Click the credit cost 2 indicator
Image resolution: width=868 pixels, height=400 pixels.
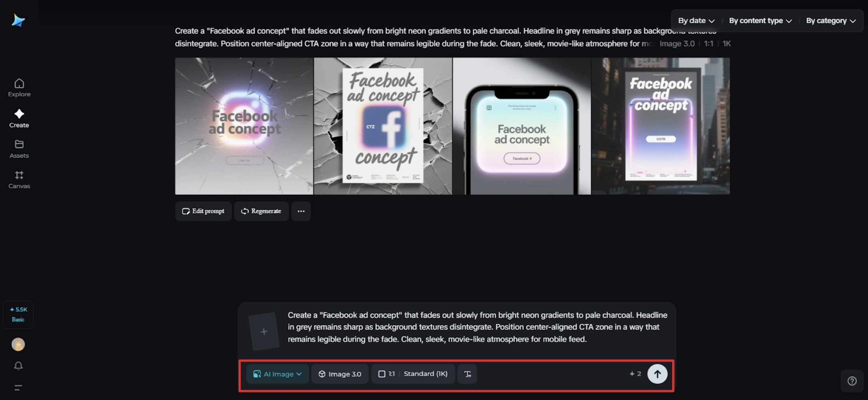635,374
